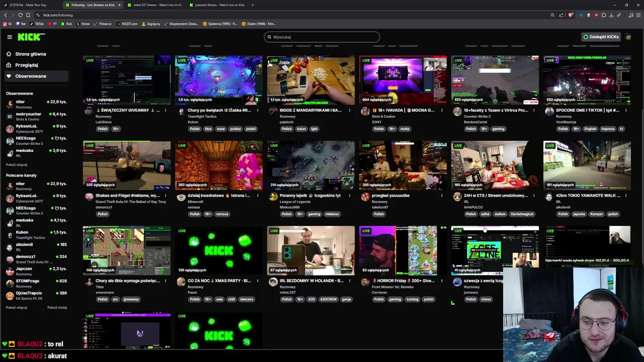Open the Rat bookmark in the bookmarks bar
644x362 pixels.
(x=21, y=24)
